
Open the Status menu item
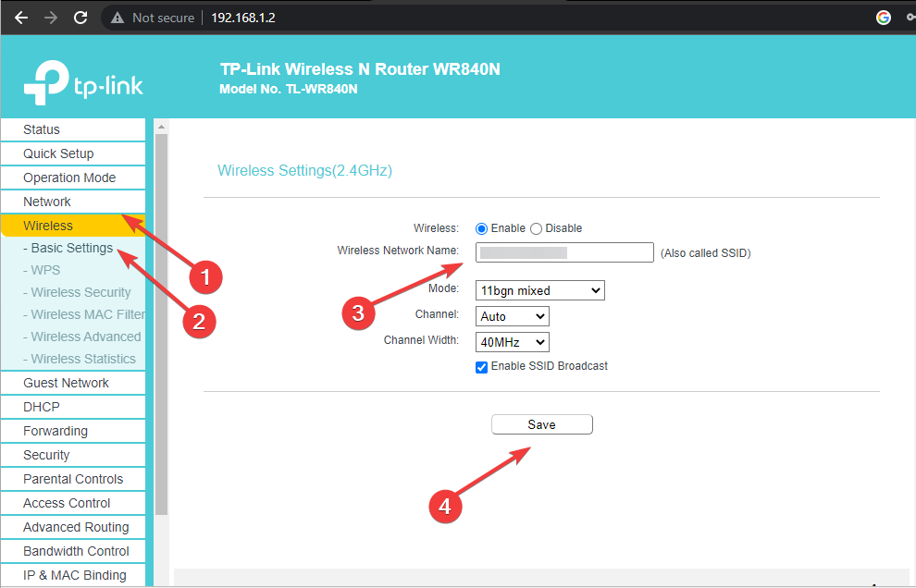click(73, 129)
